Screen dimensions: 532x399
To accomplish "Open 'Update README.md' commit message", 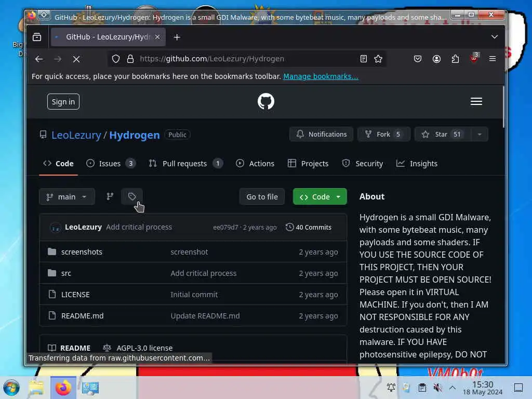I will [x=205, y=316].
